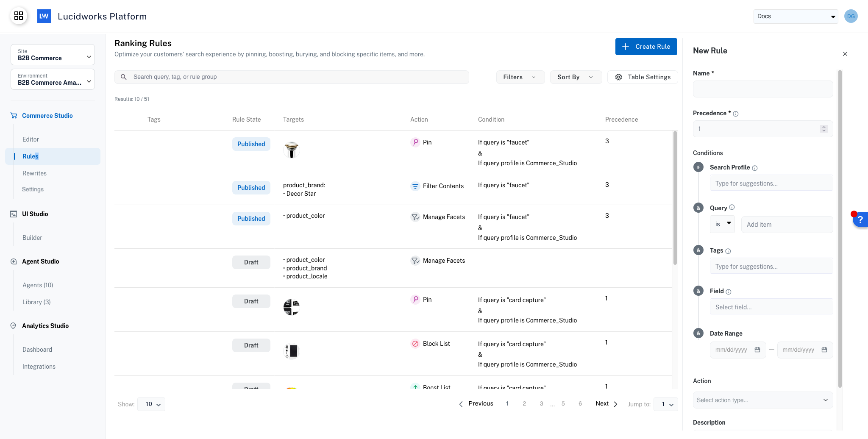Go to Editor in Commerce Studio
The height and width of the screenshot is (439, 868).
click(31, 139)
